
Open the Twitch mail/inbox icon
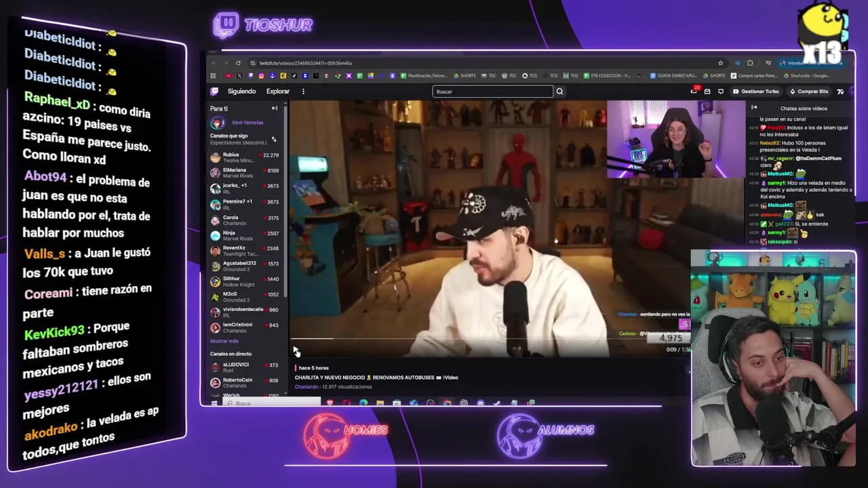(707, 91)
